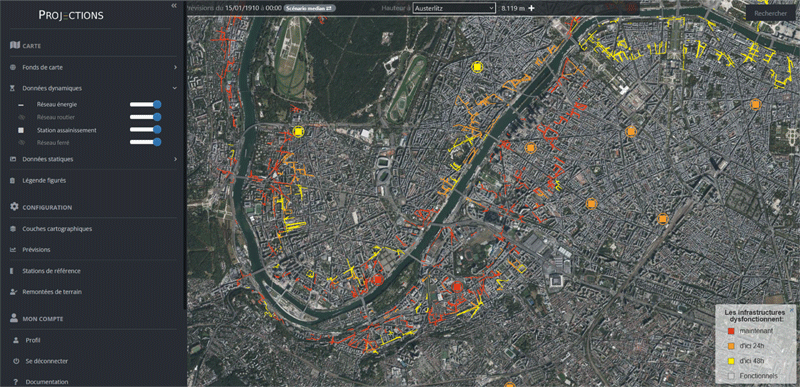800x387 pixels.
Task: Expand the Données statiques section
Action: tap(93, 159)
